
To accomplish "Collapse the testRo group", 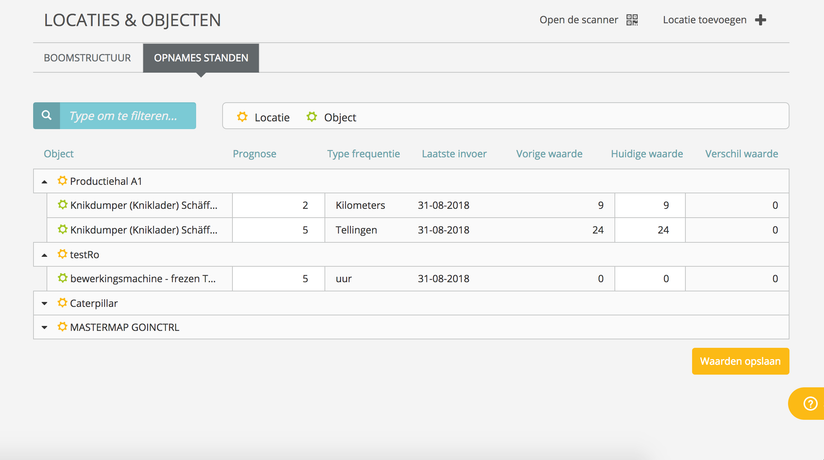I will [45, 255].
